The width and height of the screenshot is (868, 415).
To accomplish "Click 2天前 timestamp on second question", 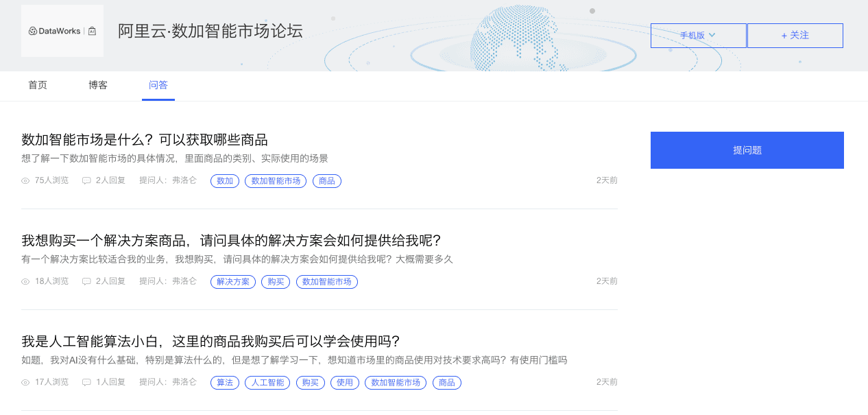I will 607,281.
